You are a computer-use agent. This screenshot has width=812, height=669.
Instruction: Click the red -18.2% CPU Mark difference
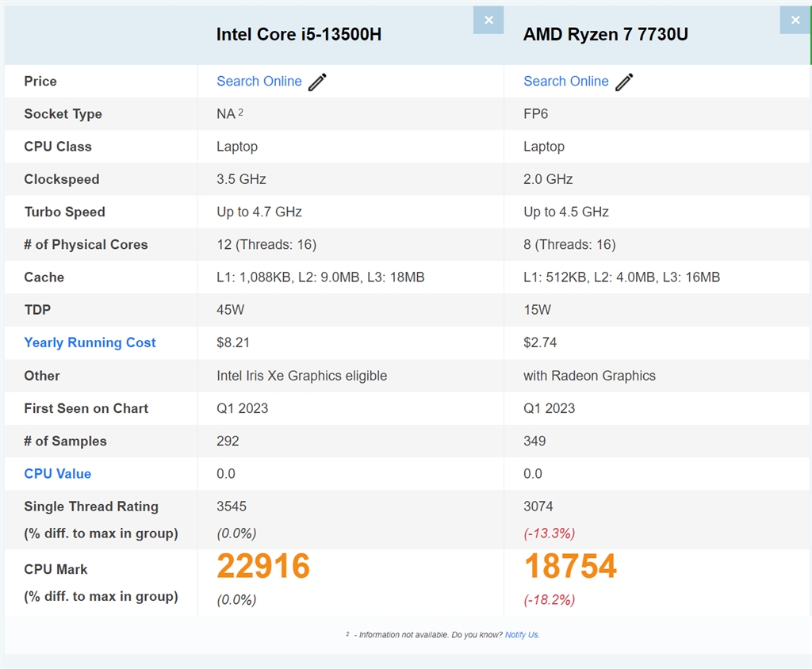pyautogui.click(x=550, y=600)
